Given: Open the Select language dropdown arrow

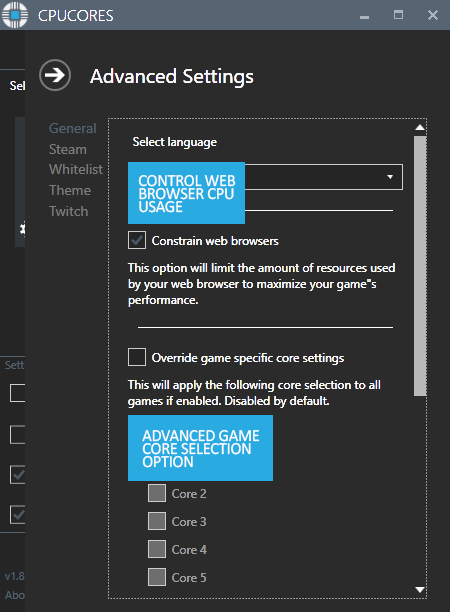Looking at the screenshot, I should 390,177.
